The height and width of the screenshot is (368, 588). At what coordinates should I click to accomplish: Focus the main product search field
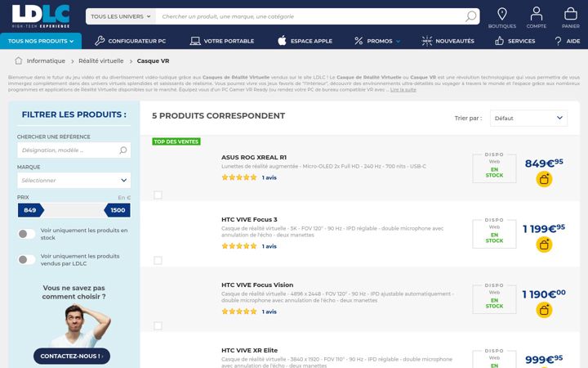[310, 16]
